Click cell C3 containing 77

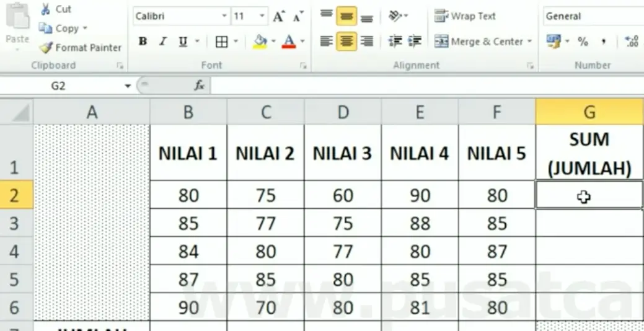click(265, 223)
